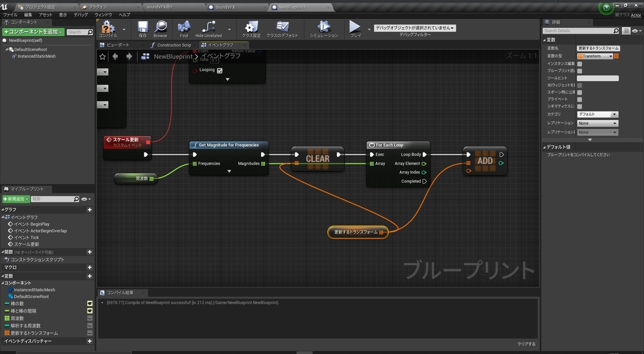Select the 周波数 variable node in graph
Image resolution: width=644 pixels, height=354 pixels.
tap(135, 179)
